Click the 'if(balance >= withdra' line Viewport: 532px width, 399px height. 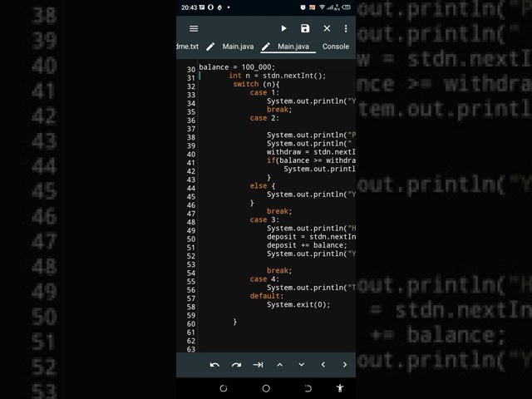pos(311,160)
